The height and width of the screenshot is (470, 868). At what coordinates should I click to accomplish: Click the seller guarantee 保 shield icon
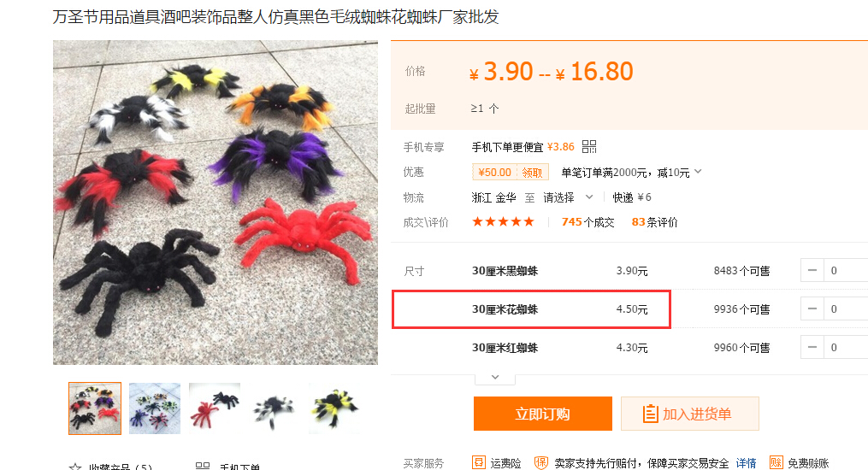pyautogui.click(x=540, y=462)
